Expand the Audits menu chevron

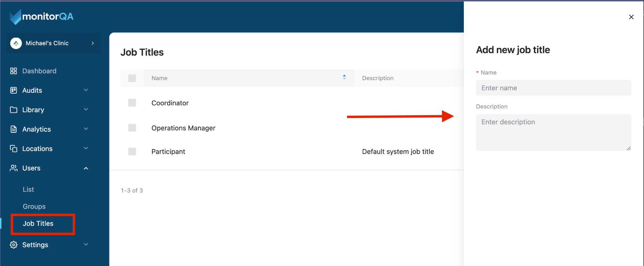pos(86,90)
